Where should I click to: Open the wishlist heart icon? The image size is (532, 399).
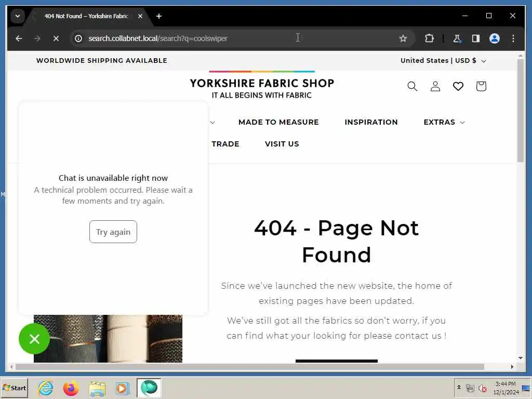click(x=458, y=86)
